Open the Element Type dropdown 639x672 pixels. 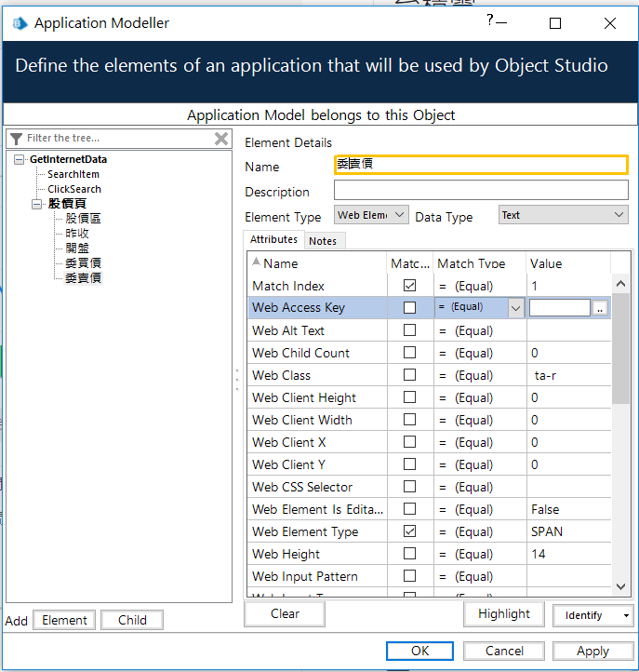[x=371, y=215]
